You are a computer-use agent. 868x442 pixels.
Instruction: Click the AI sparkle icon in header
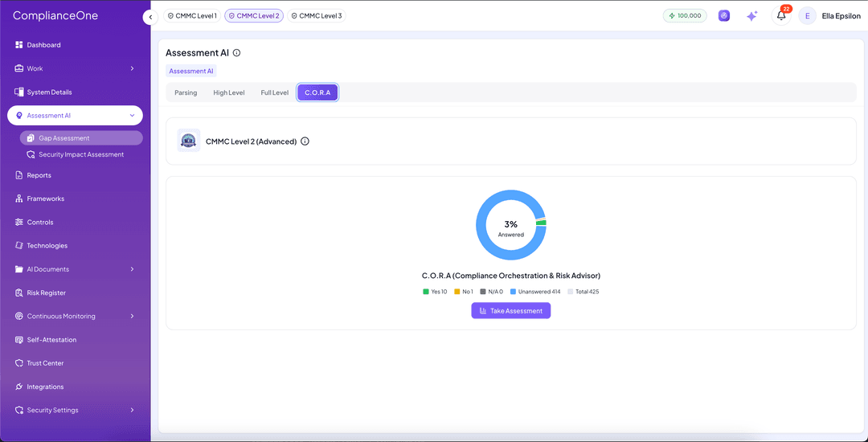[751, 16]
